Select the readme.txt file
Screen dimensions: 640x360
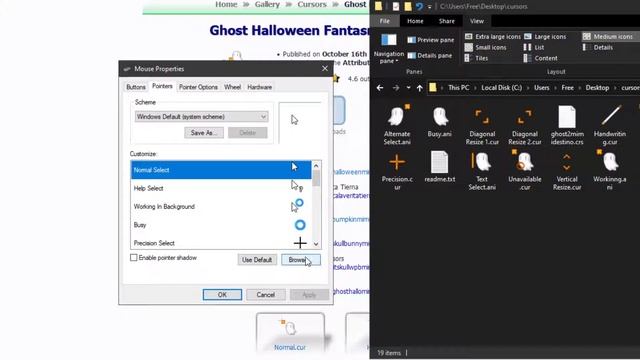tap(440, 167)
